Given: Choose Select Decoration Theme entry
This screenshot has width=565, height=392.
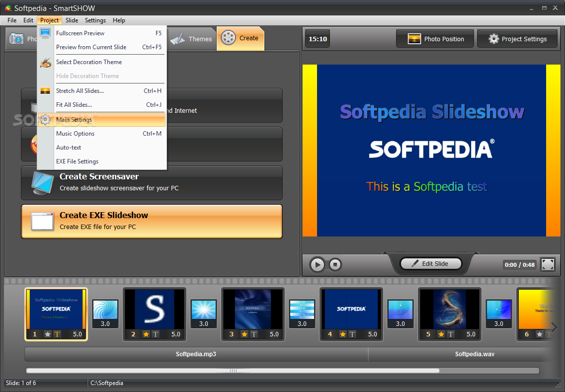Looking at the screenshot, I should click(x=101, y=62).
